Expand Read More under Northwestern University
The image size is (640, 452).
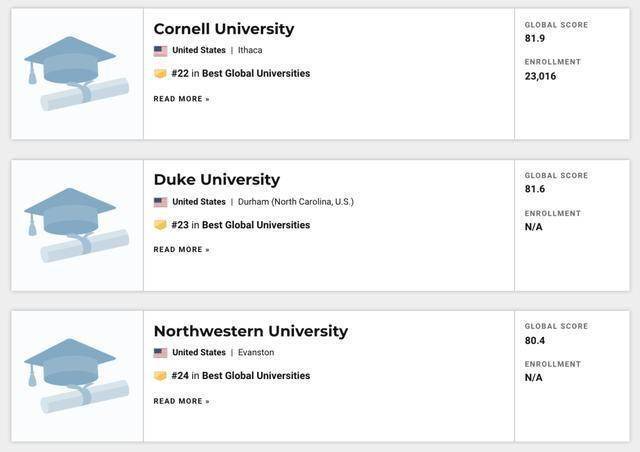tap(181, 401)
